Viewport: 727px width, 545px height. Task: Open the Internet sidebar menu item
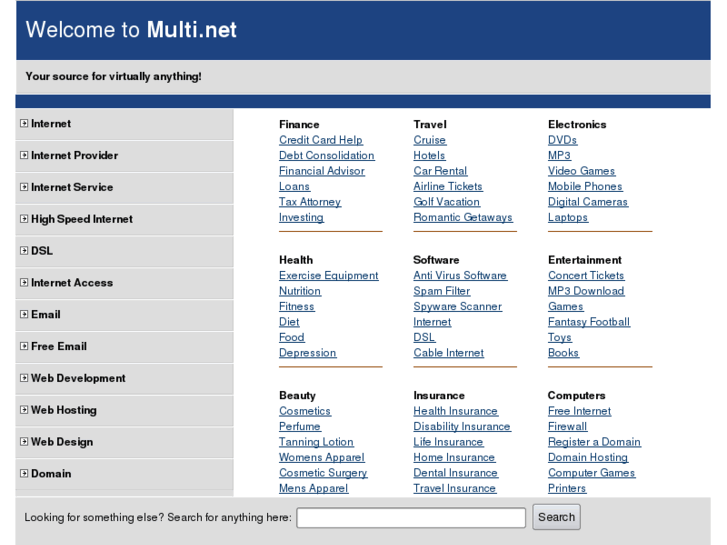[x=124, y=124]
